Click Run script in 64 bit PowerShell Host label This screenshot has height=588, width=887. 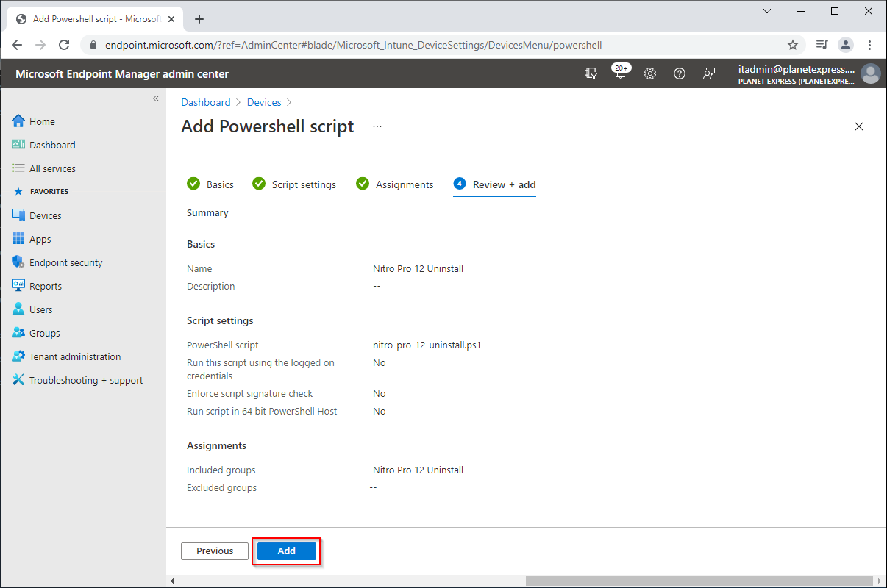(262, 411)
